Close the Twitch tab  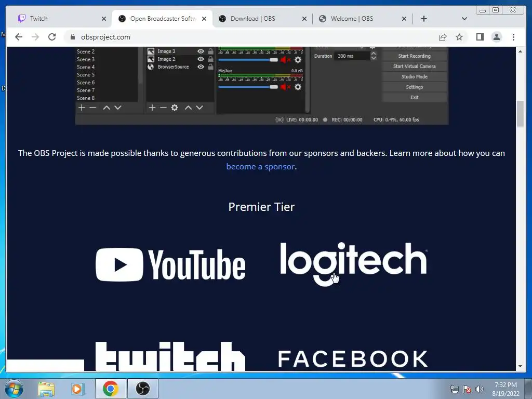click(x=104, y=19)
